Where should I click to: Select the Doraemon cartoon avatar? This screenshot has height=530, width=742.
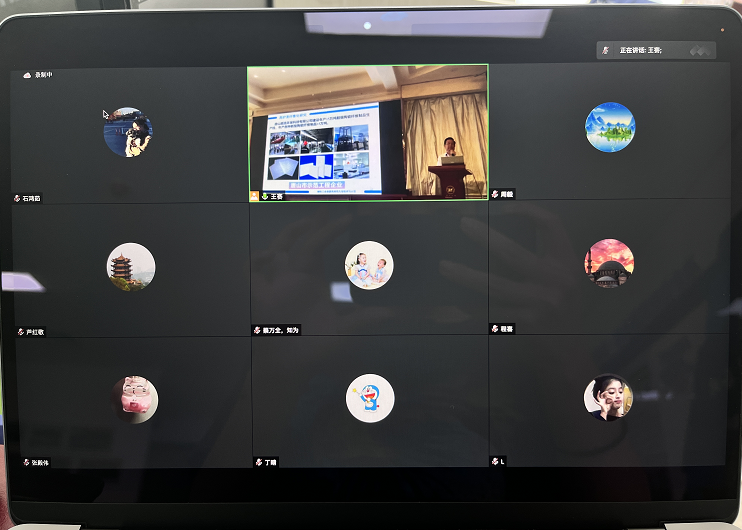click(x=370, y=399)
